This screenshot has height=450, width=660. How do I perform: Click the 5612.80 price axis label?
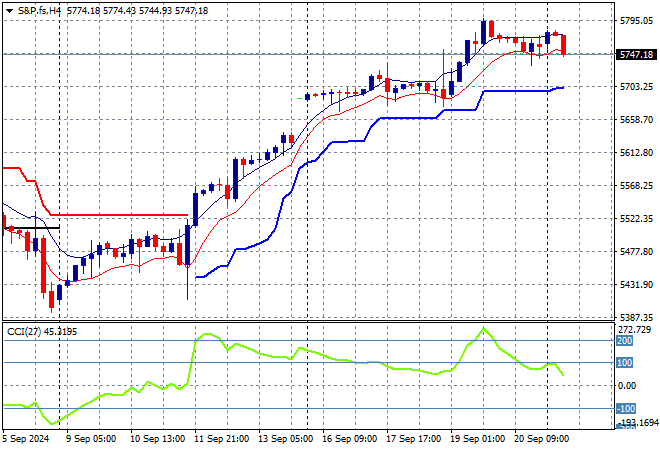[x=636, y=153]
